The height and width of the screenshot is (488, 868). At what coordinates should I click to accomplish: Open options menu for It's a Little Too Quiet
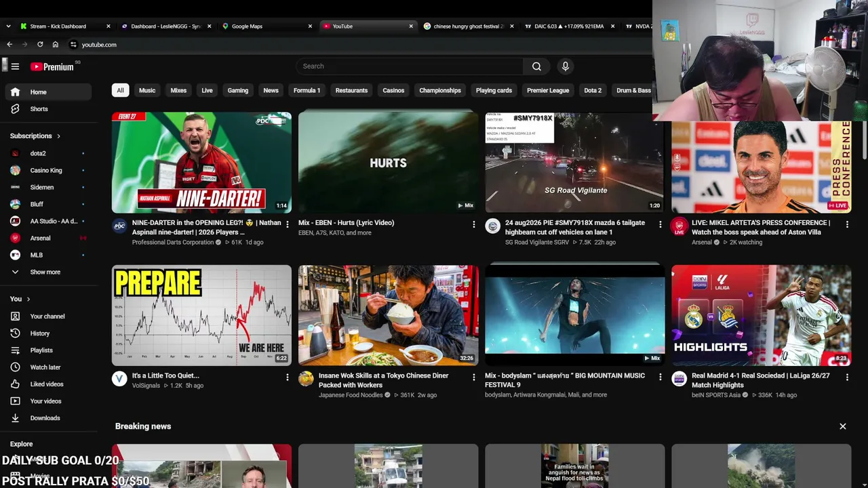[287, 377]
